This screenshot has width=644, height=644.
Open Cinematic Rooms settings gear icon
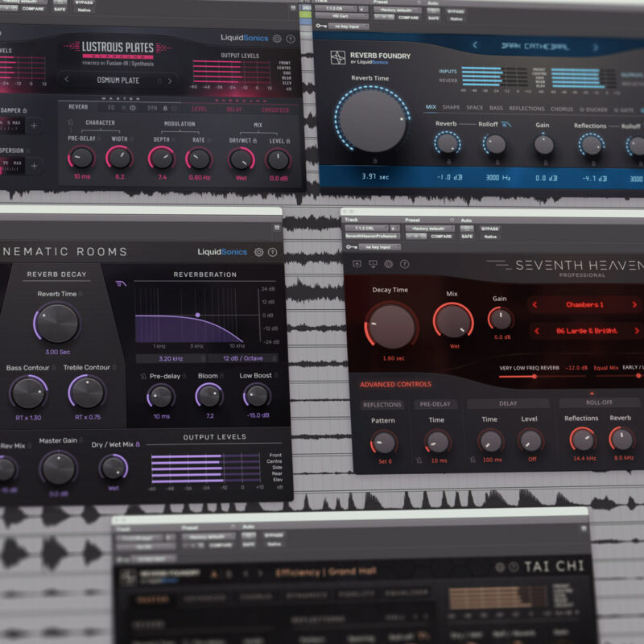[258, 252]
